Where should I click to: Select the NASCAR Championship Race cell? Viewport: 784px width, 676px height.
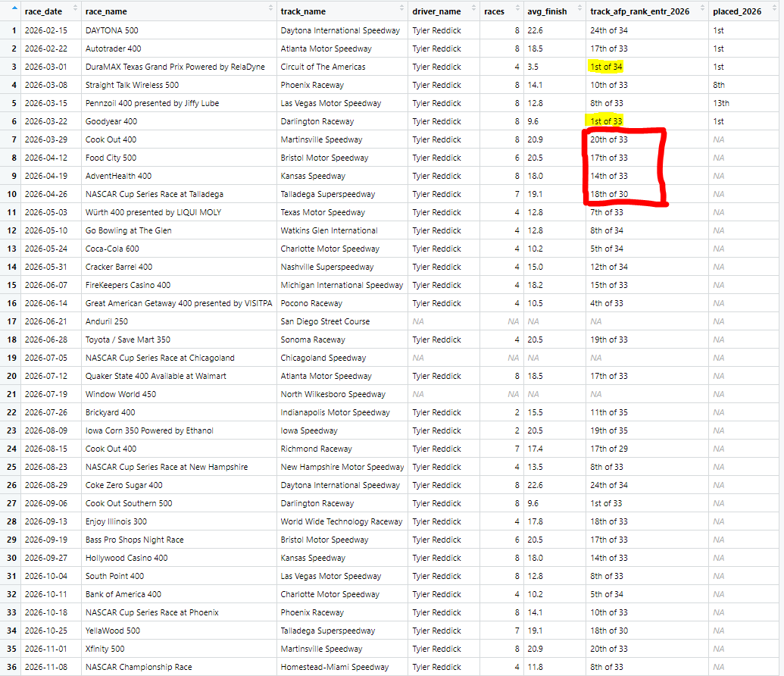point(179,666)
